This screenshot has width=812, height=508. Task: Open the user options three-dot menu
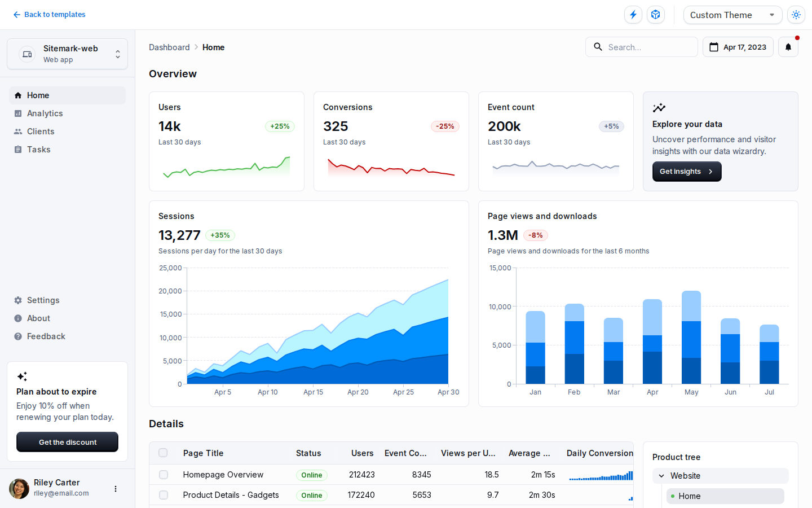pyautogui.click(x=116, y=489)
